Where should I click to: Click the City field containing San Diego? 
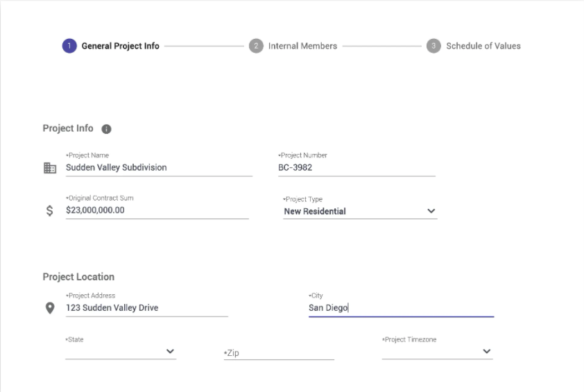tap(401, 307)
